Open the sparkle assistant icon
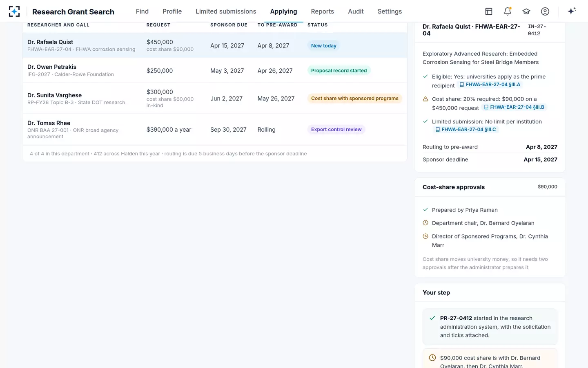Screen dimensions: 588x368 click(572, 11)
